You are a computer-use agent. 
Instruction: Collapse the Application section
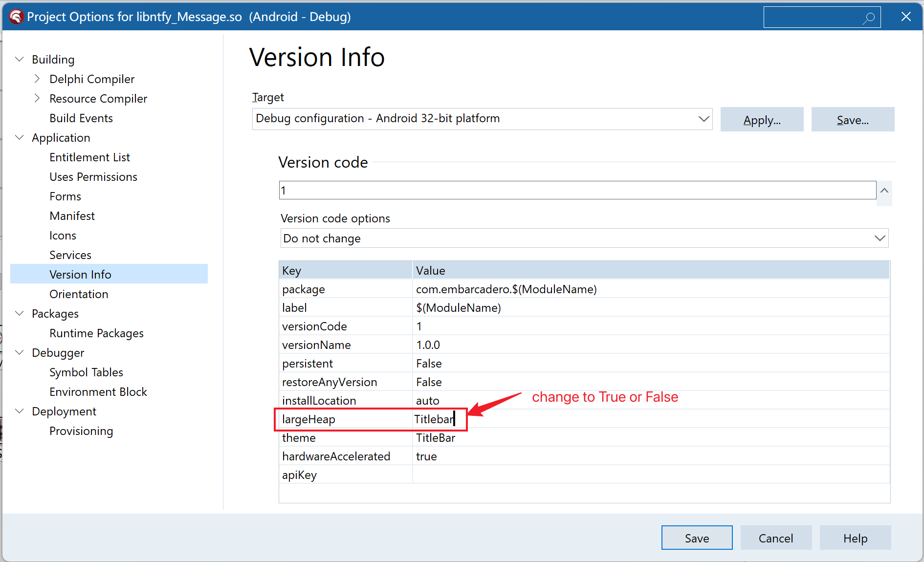20,137
